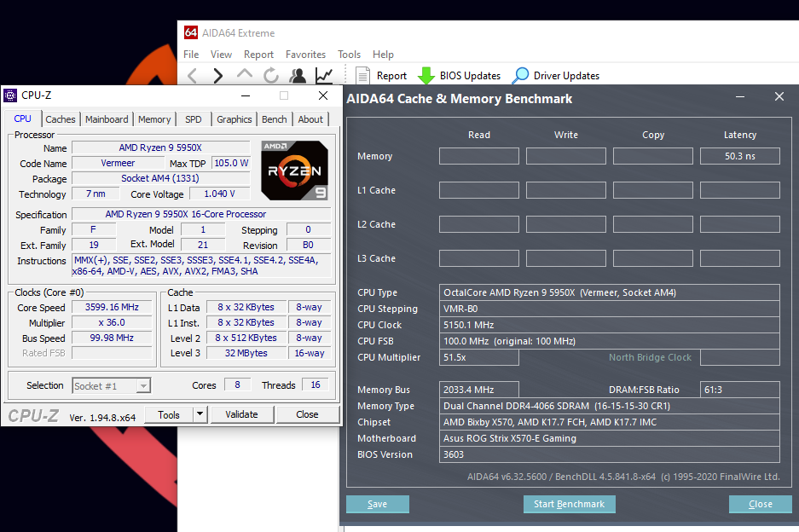Click the L3 Cache Copy result field
This screenshot has width=799, height=532.
(652, 258)
